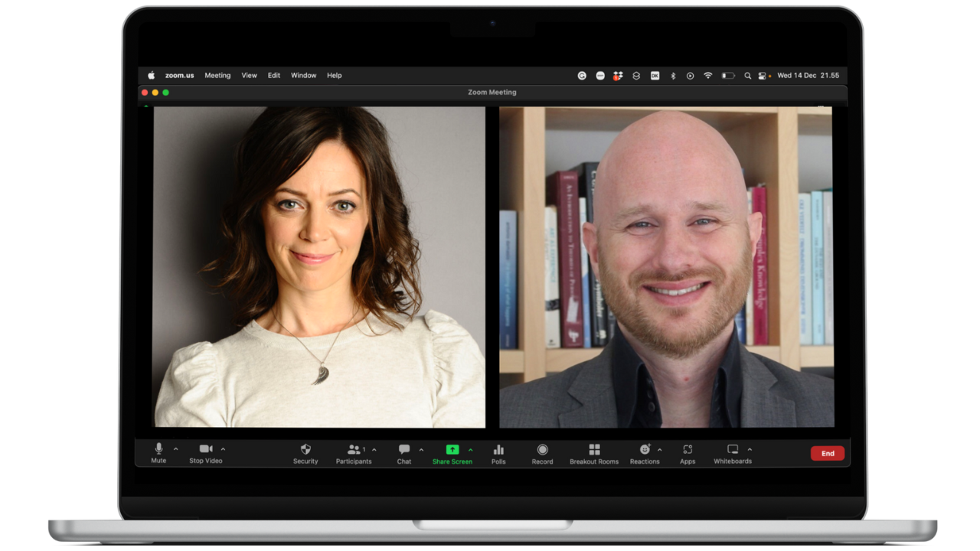Open Breakout Rooms

point(594,450)
